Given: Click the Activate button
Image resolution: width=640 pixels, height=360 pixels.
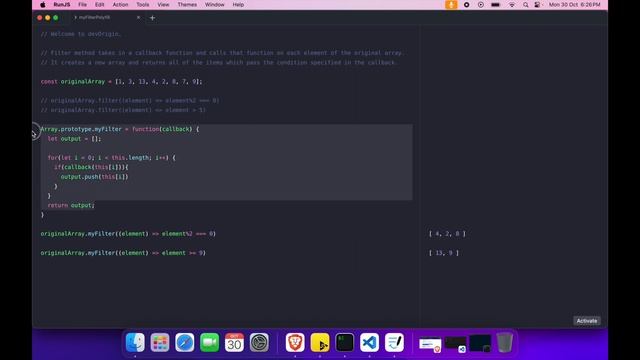Looking at the screenshot, I should point(587,321).
